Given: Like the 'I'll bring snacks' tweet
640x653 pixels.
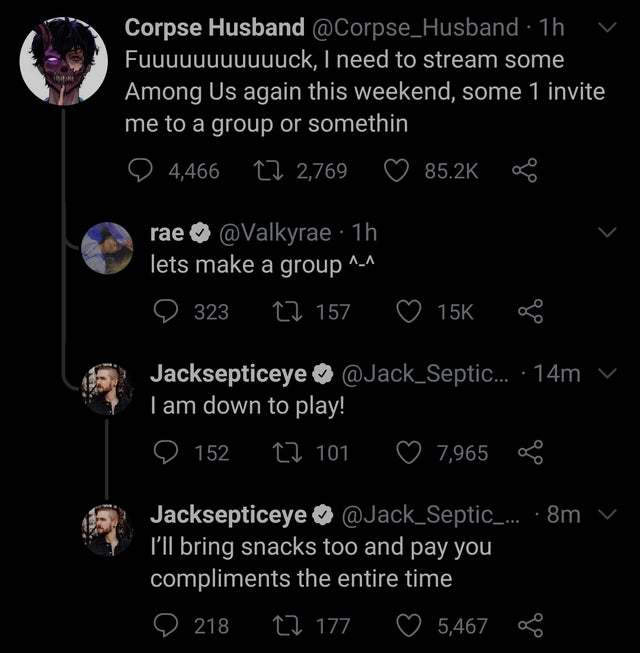Looking at the screenshot, I should tap(411, 626).
